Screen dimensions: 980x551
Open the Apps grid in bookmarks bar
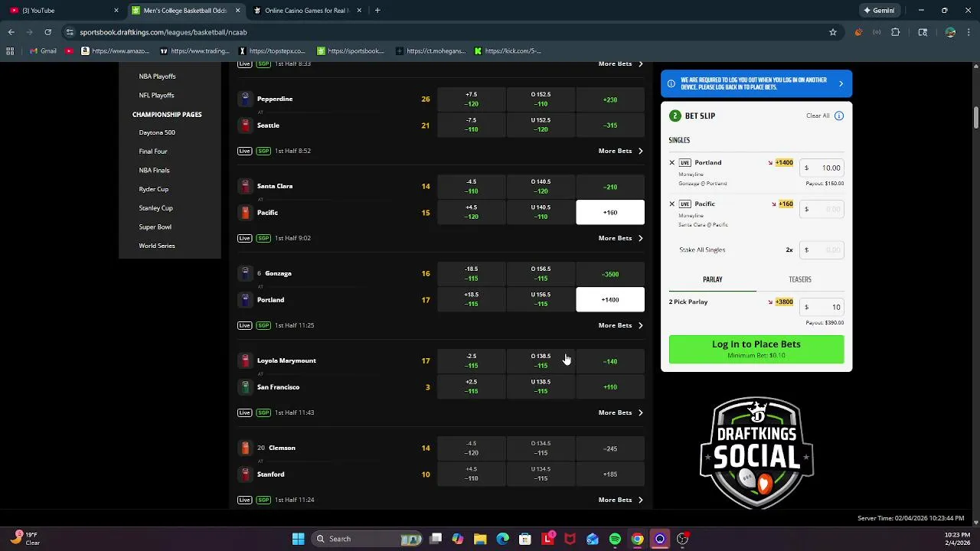pyautogui.click(x=10, y=51)
